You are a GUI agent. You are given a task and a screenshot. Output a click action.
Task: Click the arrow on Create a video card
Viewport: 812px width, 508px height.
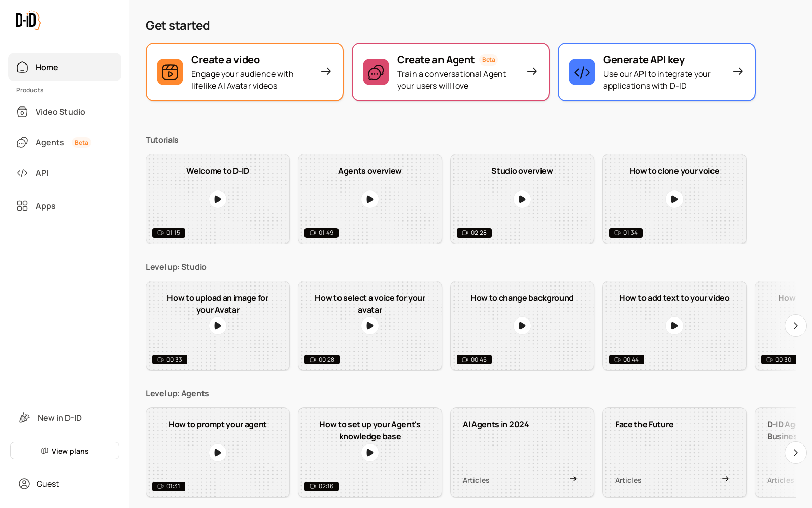coord(326,71)
